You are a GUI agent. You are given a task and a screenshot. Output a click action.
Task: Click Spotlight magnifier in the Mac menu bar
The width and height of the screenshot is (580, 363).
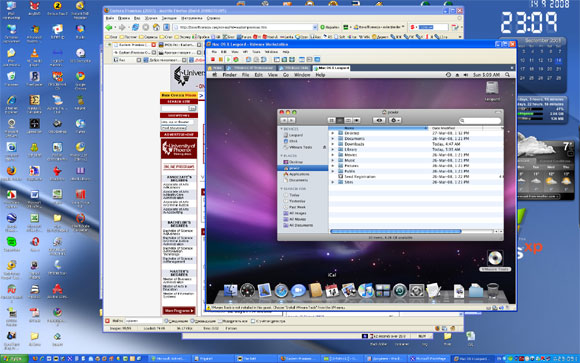508,75
